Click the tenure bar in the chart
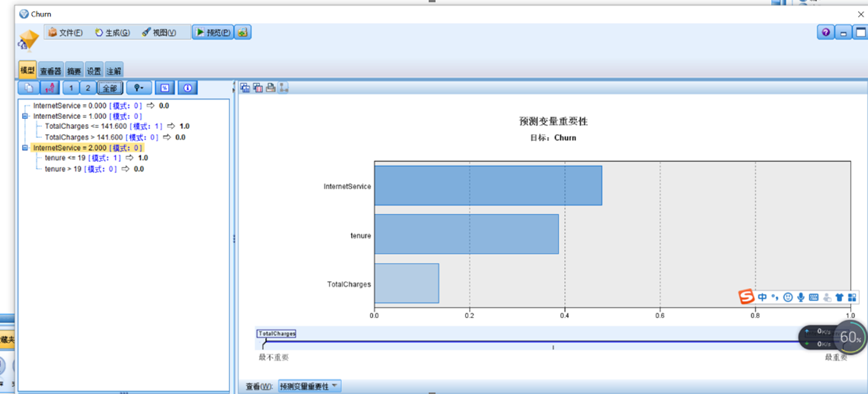The height and width of the screenshot is (394, 868). (x=467, y=235)
